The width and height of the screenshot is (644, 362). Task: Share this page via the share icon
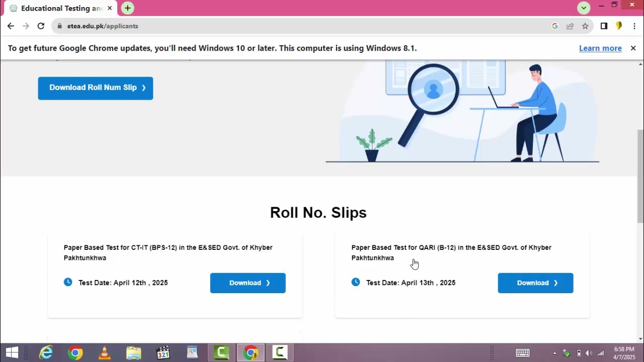click(570, 26)
